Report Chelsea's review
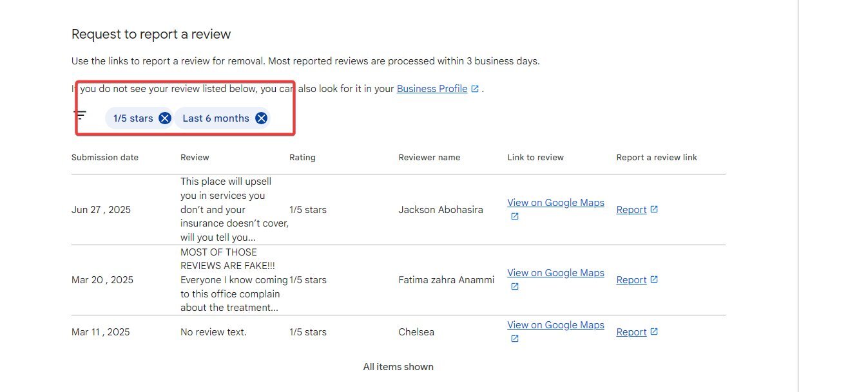This screenshot has width=868, height=392. (631, 332)
